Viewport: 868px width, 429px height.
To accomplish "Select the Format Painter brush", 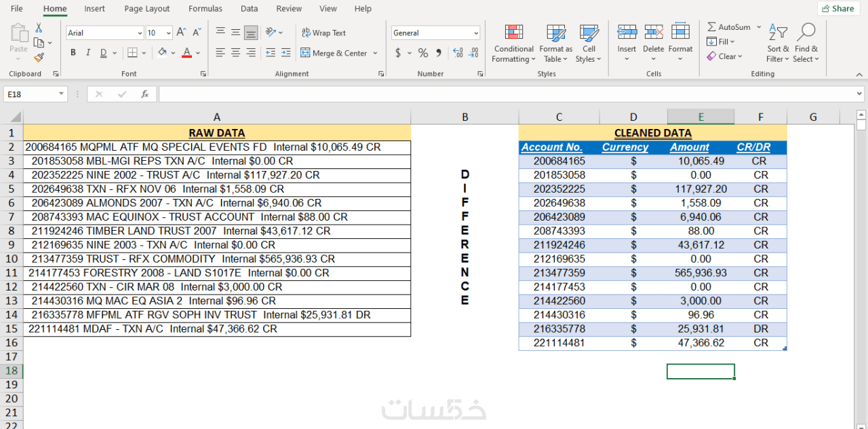I will pyautogui.click(x=39, y=58).
